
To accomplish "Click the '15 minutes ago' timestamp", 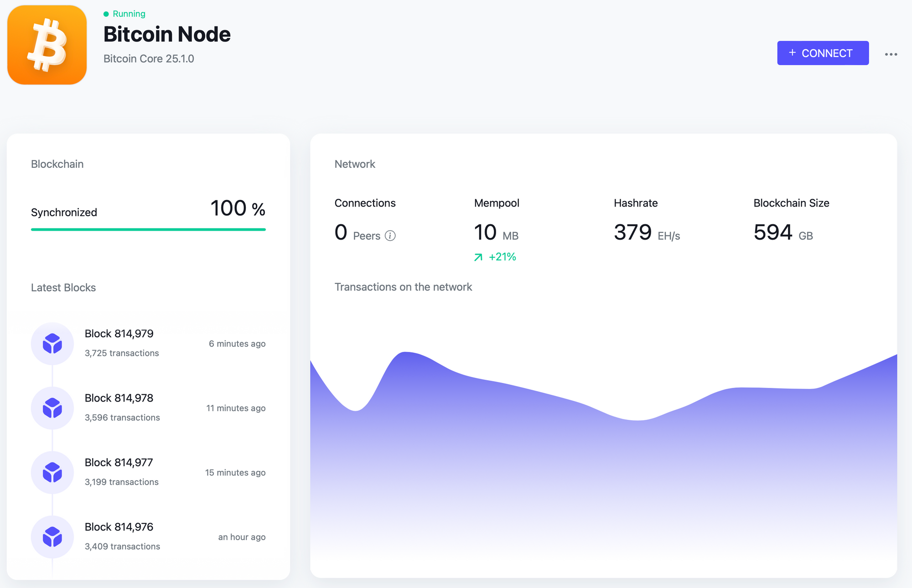I will [x=235, y=473].
